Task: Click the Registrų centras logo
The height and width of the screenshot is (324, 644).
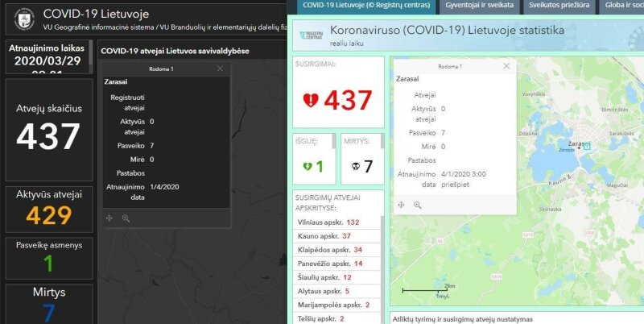Action: tap(309, 35)
